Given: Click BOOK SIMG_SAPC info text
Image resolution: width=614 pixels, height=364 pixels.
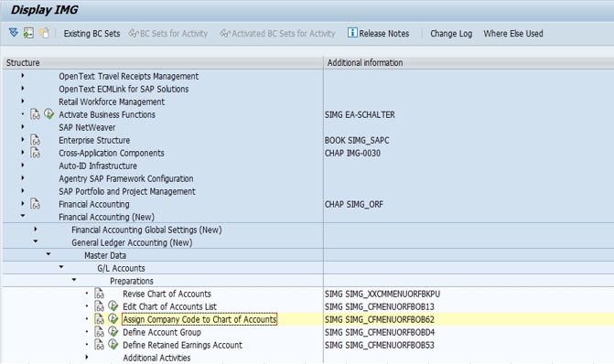Looking at the screenshot, I should point(357,140).
